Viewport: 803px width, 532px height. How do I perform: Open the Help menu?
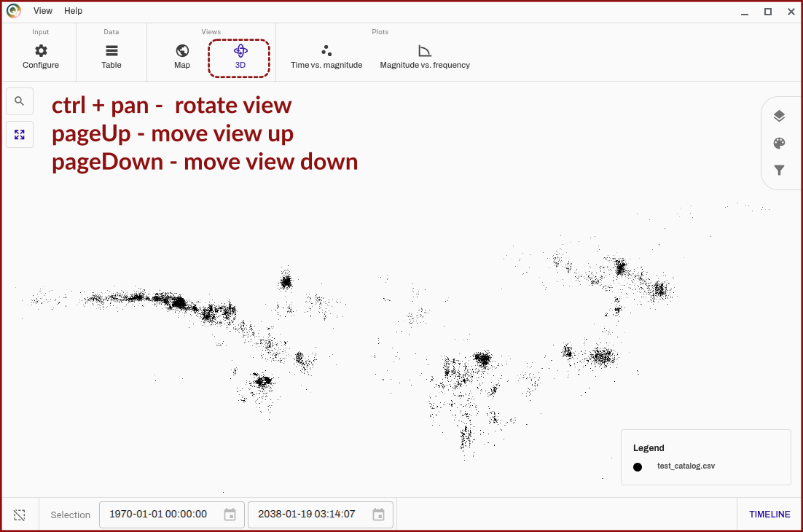74,11
